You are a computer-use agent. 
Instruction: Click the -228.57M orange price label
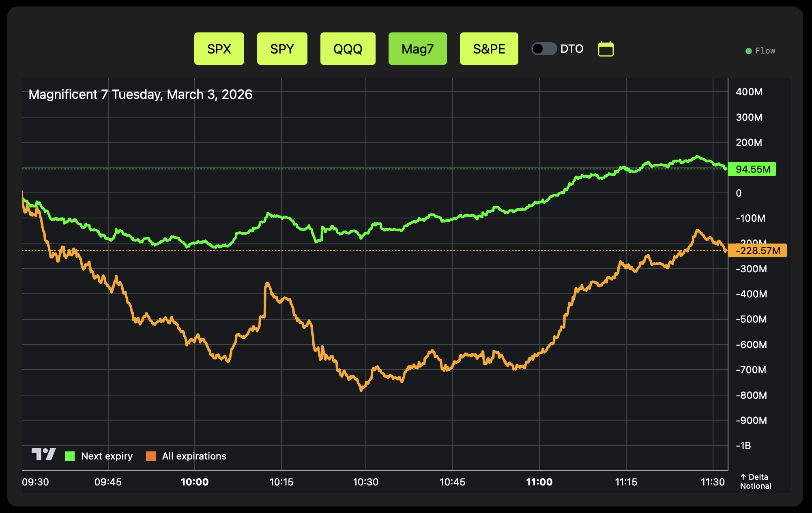tap(757, 251)
